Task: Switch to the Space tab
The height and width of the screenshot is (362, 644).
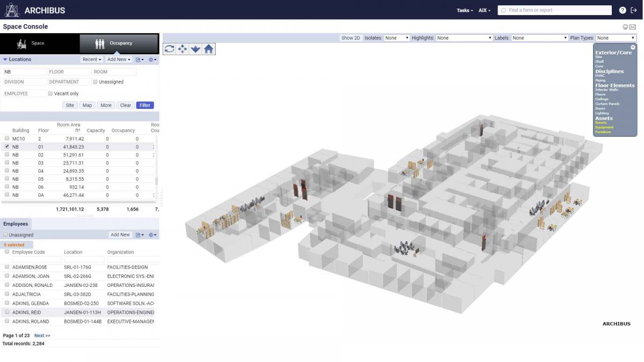Action: tap(40, 43)
